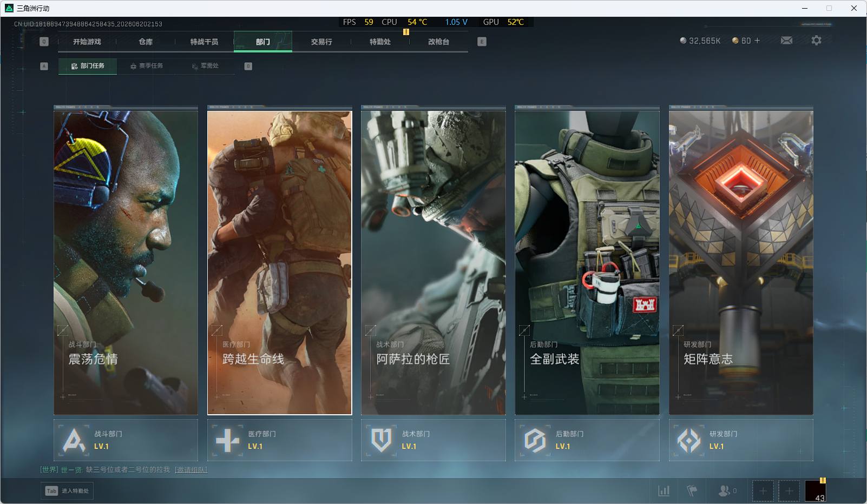The image size is (867, 504).
Task: Click the Q key previous-tab icon
Action: point(44,42)
